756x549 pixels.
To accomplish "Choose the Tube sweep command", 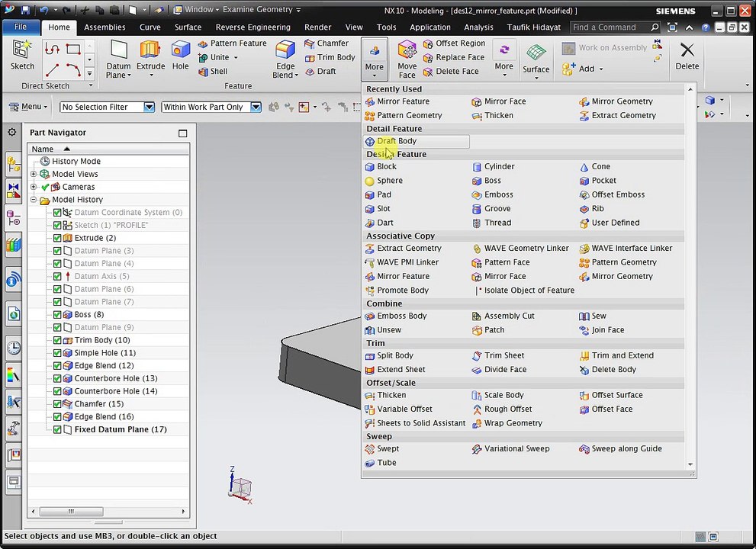I will coord(381,463).
